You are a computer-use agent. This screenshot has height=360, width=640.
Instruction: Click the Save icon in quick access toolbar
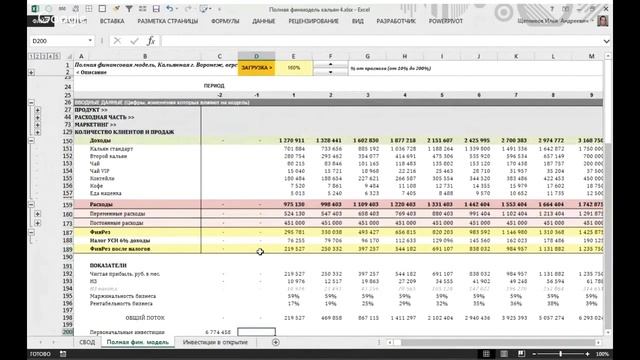coord(156,9)
